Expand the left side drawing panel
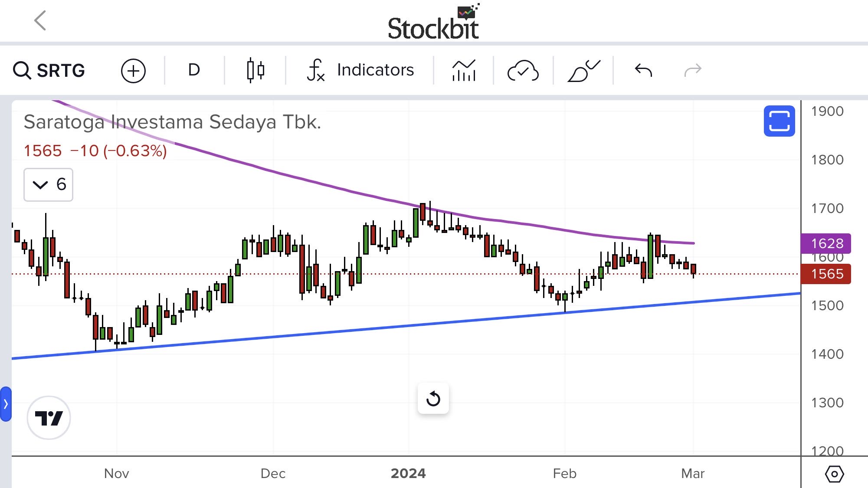The width and height of the screenshot is (868, 488). coord(6,404)
